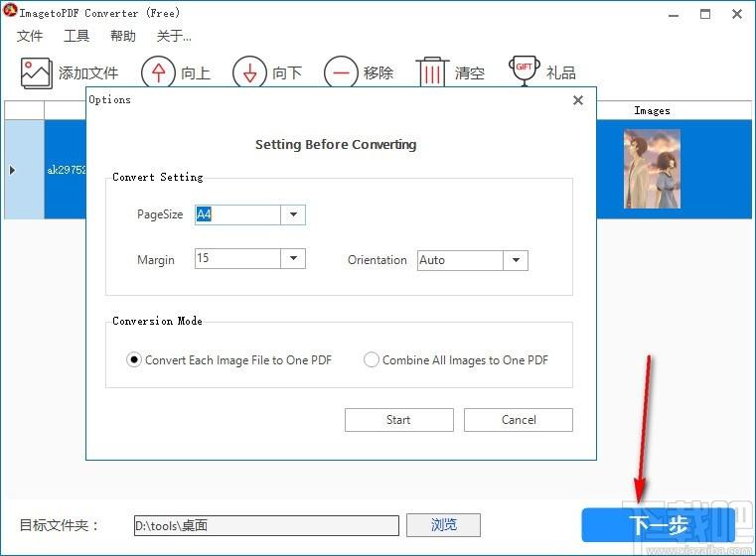Click the Move Up arrow icon
The height and width of the screenshot is (556, 756).
click(158, 72)
